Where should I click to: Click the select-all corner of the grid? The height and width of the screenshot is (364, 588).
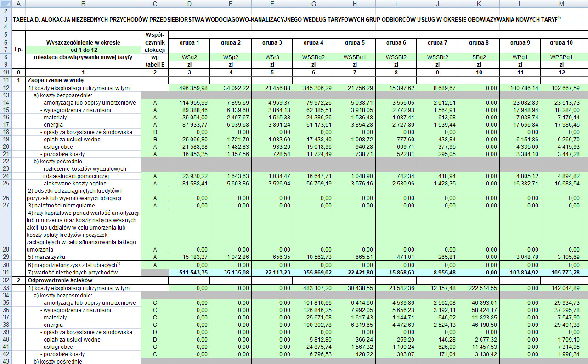tap(6, 4)
